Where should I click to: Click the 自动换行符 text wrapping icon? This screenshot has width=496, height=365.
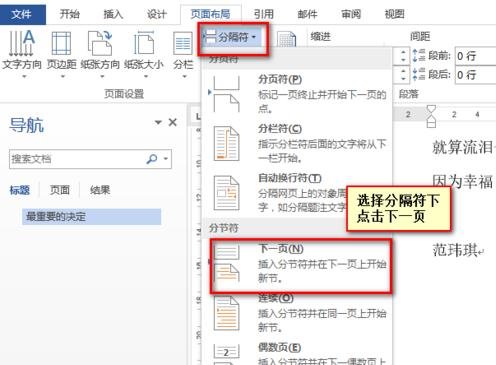point(226,193)
